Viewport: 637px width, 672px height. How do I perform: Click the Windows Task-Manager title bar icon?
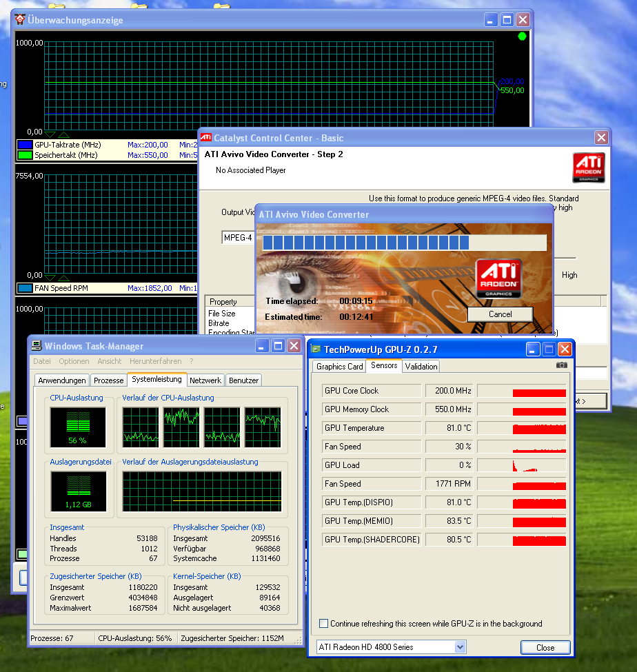coord(37,346)
